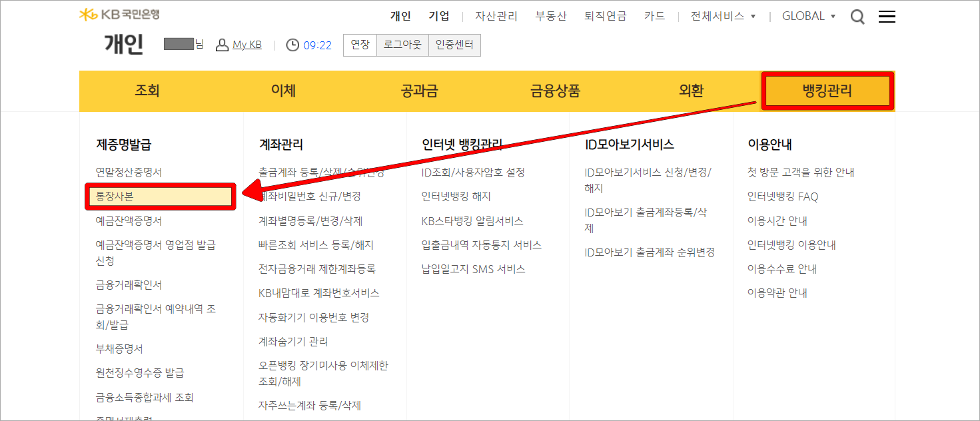Click 계좌비밀번호 신규/변경 link
Viewport: 980px width, 421px height.
click(310, 197)
